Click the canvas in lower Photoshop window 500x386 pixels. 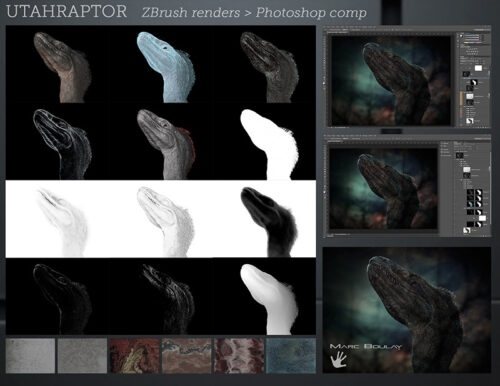383,188
